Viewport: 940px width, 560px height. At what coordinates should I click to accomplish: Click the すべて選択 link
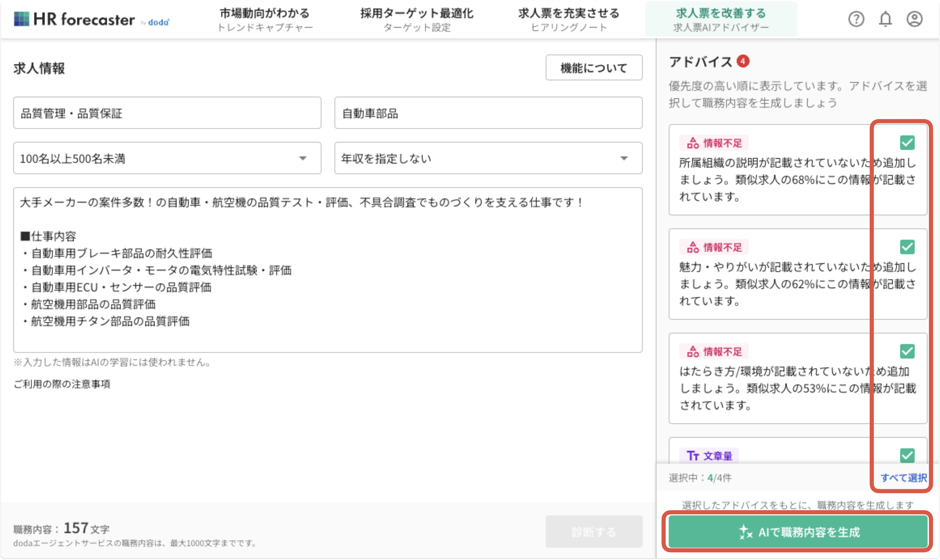[x=903, y=478]
